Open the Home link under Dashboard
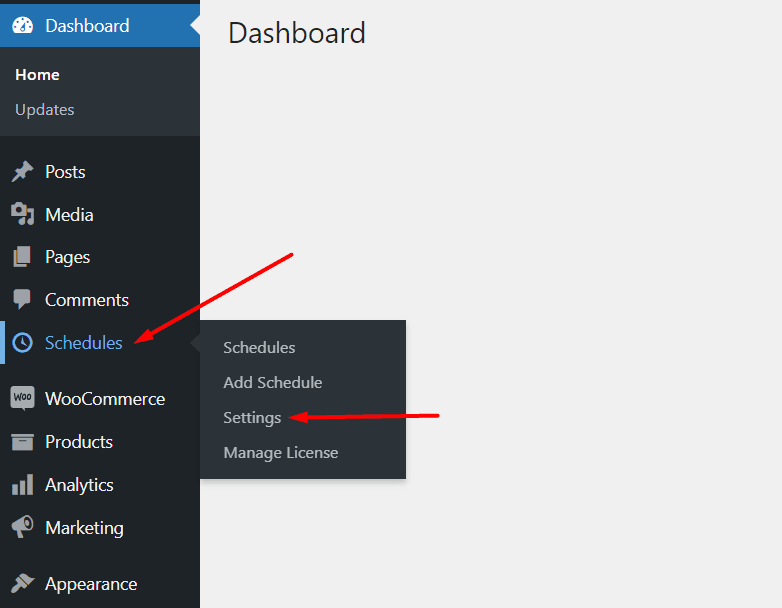The image size is (782, 608). (x=37, y=75)
